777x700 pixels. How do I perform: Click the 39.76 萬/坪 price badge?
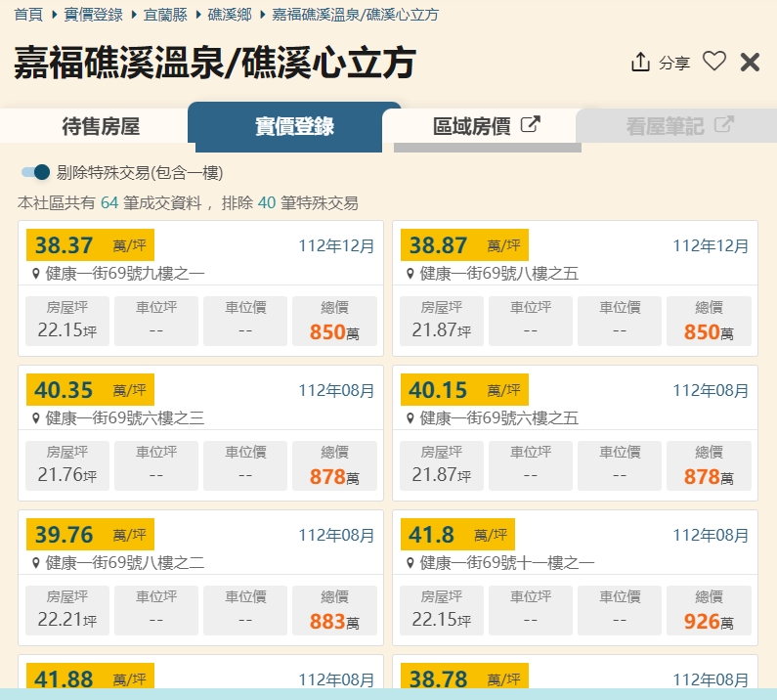90,535
